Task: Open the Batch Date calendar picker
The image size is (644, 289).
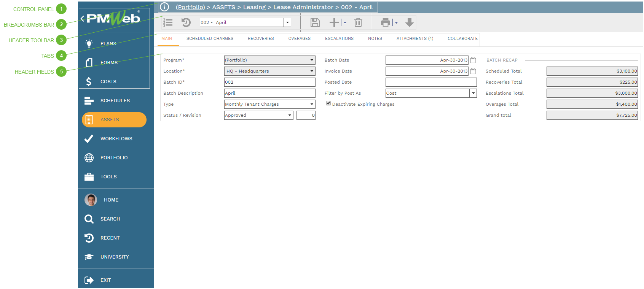Action: click(x=473, y=60)
